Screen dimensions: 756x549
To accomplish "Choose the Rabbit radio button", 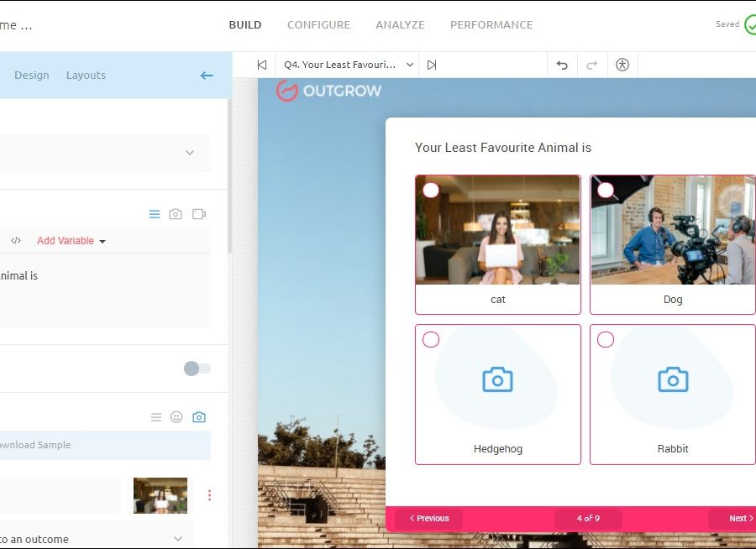I will (x=606, y=340).
